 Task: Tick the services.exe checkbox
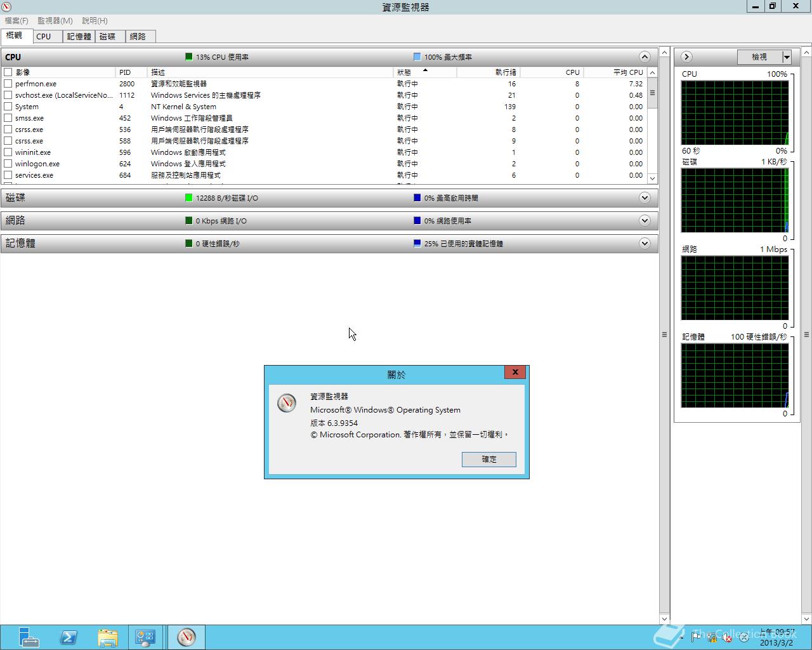pos(8,175)
